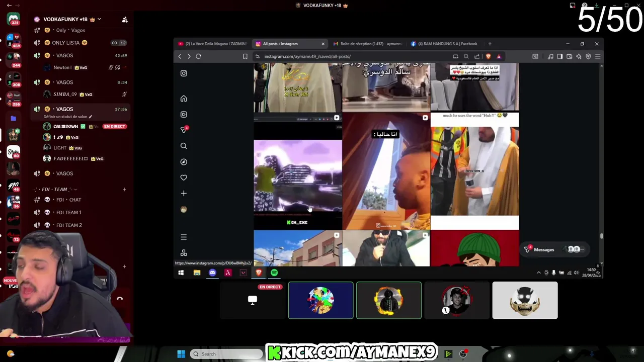This screenshot has width=644, height=362.
Task: Select the EN DIRECT stream tile
Action: (x=253, y=300)
